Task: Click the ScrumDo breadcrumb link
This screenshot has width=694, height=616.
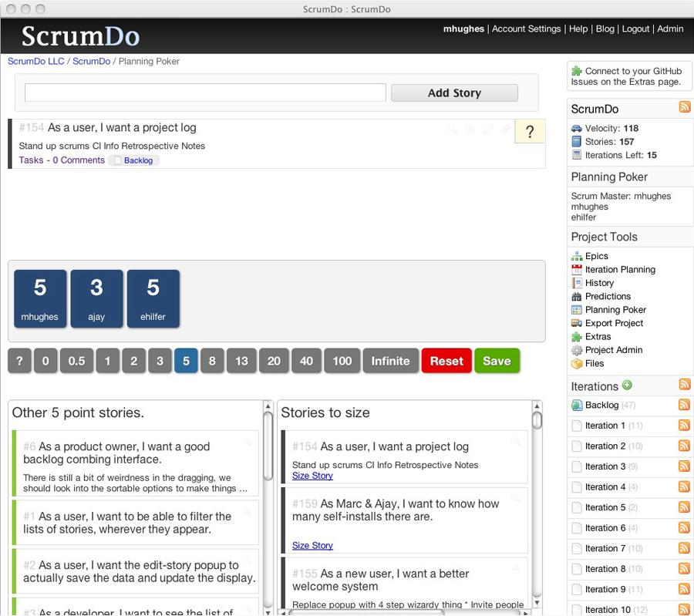Action: pos(91,62)
